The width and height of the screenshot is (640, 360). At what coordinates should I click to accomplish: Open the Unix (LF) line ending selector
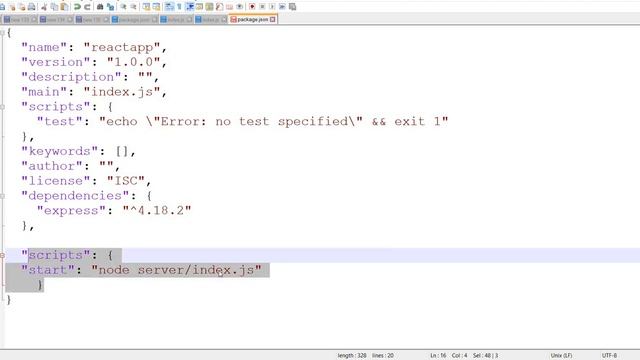tap(561, 356)
